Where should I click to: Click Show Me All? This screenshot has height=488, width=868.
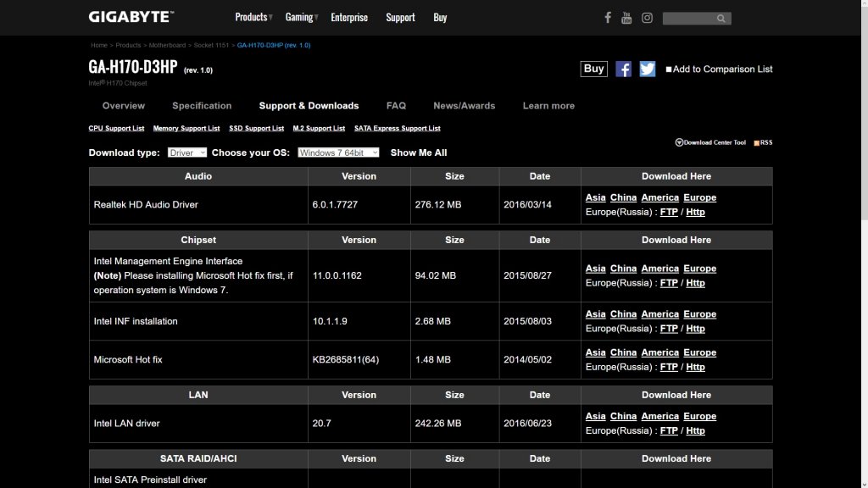click(419, 152)
